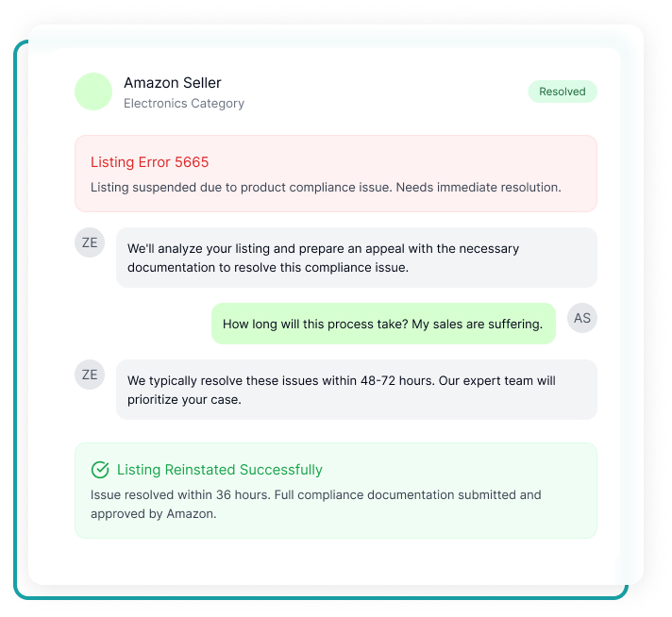The width and height of the screenshot is (672, 617).
Task: Click the Listing Error 5665 title
Action: click(x=149, y=162)
